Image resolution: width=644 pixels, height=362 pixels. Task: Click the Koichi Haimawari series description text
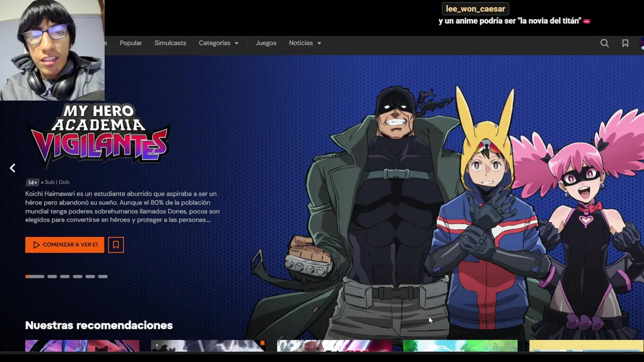[122, 207]
